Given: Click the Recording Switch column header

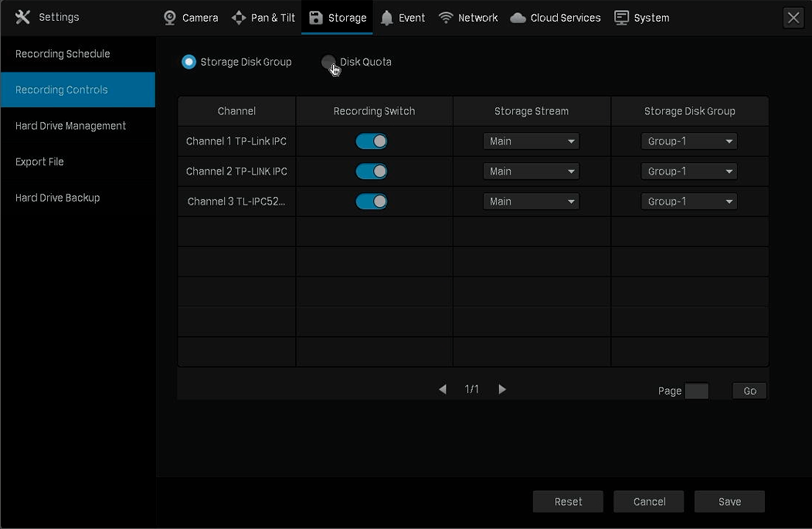Looking at the screenshot, I should tap(375, 111).
